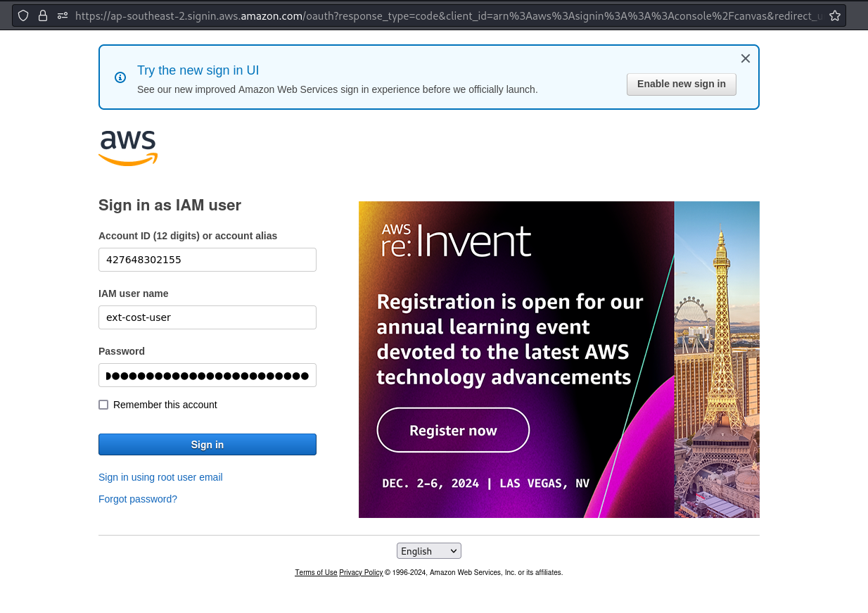Image resolution: width=868 pixels, height=613 pixels.
Task: Click the Enable new sign in button
Action: [x=681, y=84]
